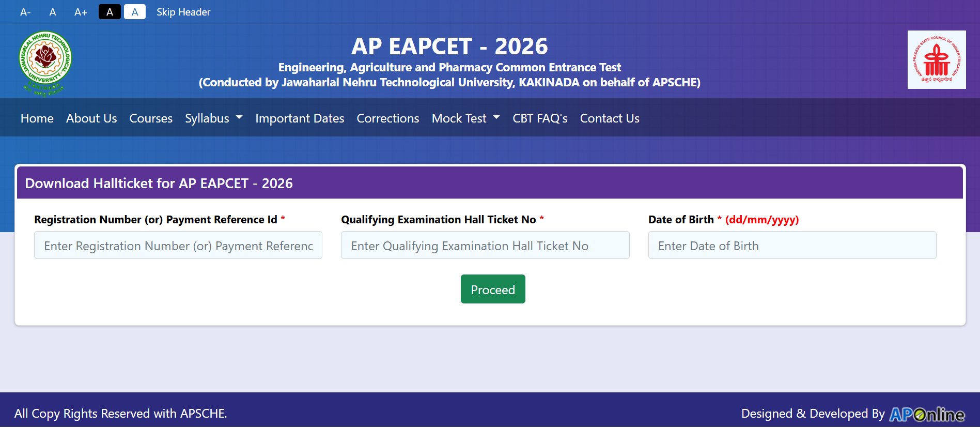Open the Courses menu item
This screenshot has width=980, height=427.
[151, 118]
